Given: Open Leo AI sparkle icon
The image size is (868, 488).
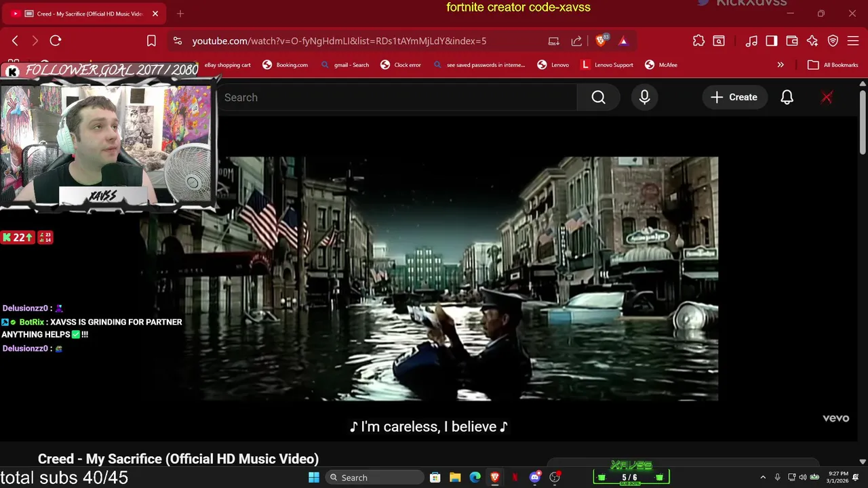Looking at the screenshot, I should point(812,41).
